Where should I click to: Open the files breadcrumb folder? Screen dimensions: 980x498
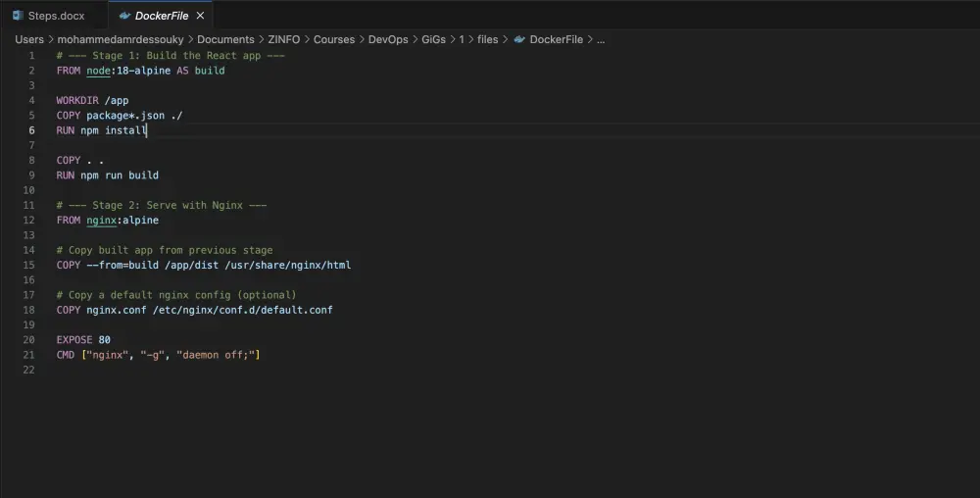click(x=487, y=39)
